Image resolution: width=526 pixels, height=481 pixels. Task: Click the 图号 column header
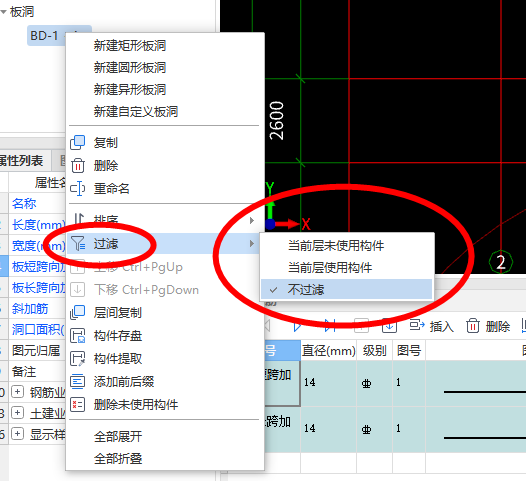tap(409, 351)
